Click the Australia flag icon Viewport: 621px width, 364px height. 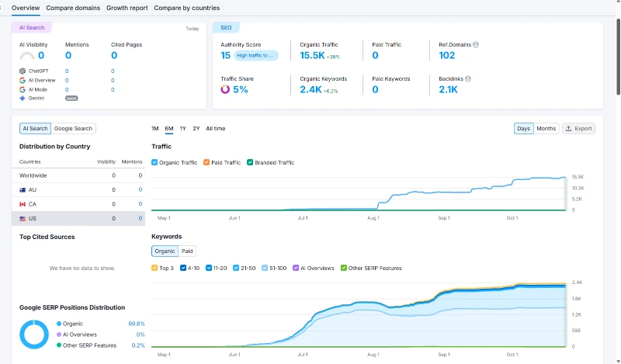click(23, 190)
